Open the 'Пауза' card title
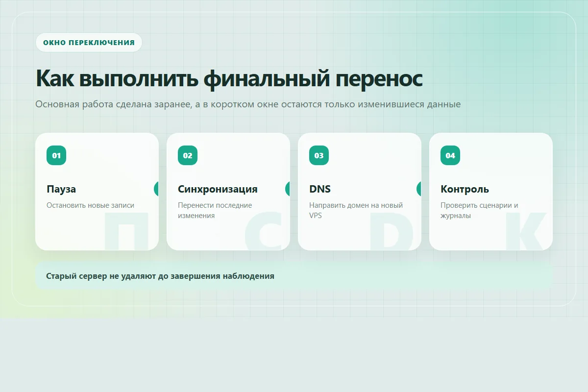 click(x=61, y=189)
